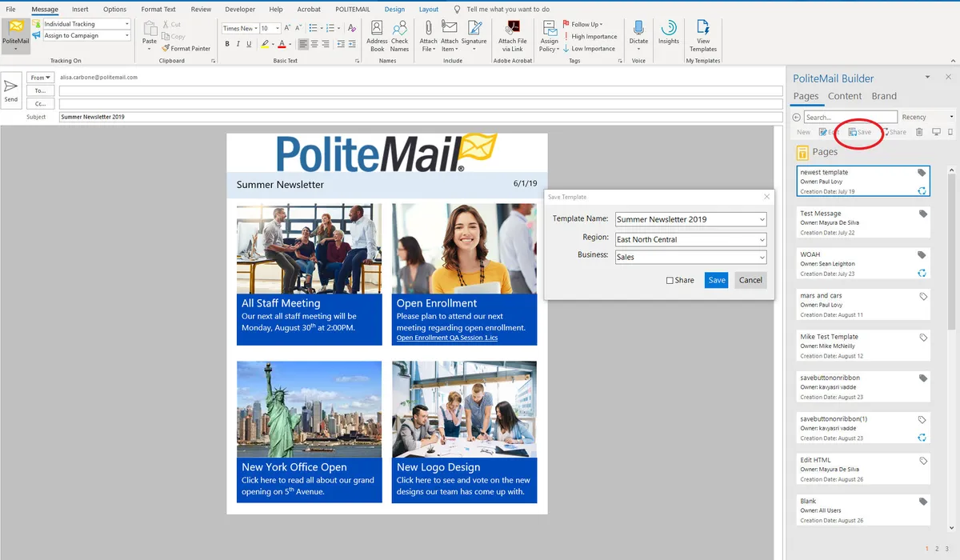Toggle italic formatting
This screenshot has height=560, width=960.
(x=238, y=44)
